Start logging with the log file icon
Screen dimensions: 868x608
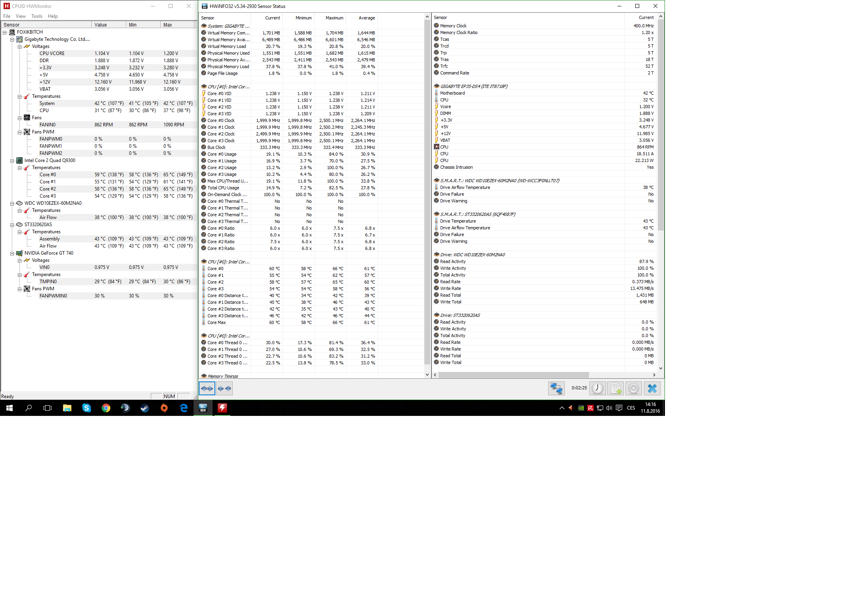point(615,389)
